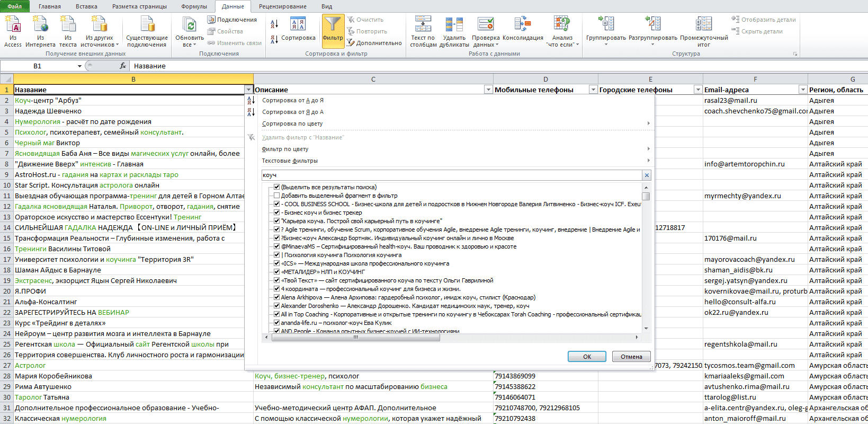Click the filter list horizontal scrollbar
Viewport: 868px width, 424px height.
coord(451,337)
